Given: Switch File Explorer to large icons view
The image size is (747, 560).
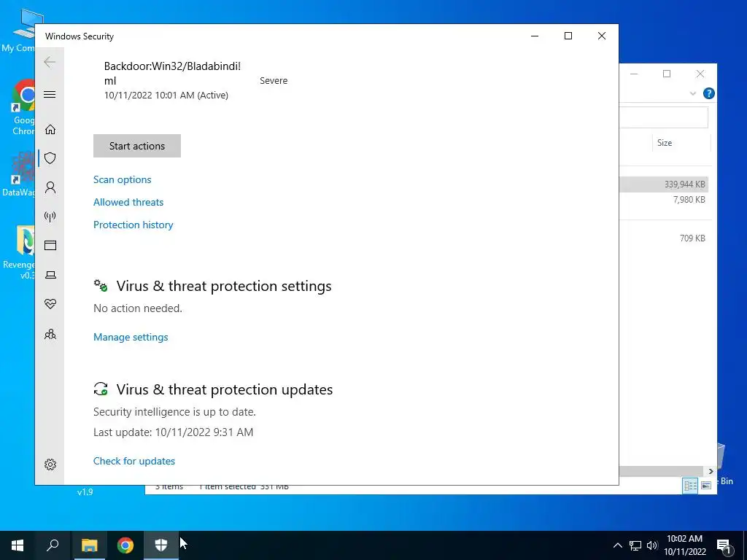Looking at the screenshot, I should [x=706, y=485].
